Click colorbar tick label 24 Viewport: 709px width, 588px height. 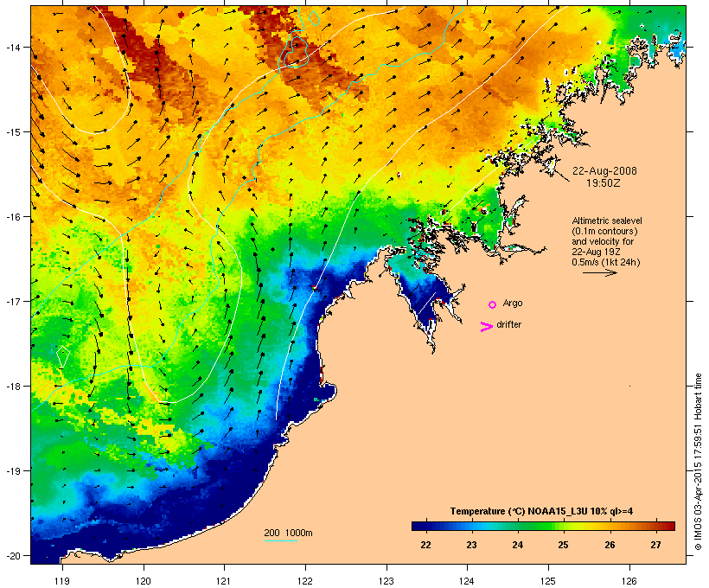(518, 545)
